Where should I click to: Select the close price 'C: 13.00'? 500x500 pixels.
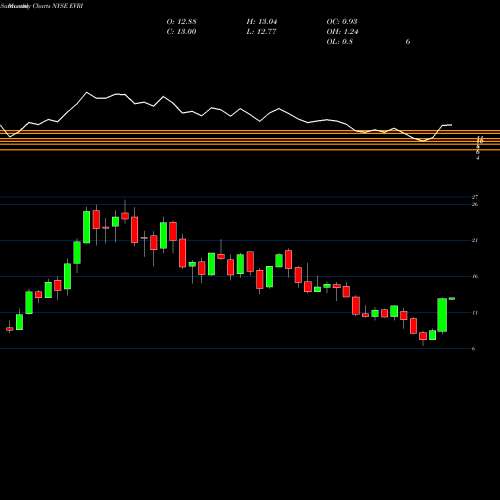point(181,32)
